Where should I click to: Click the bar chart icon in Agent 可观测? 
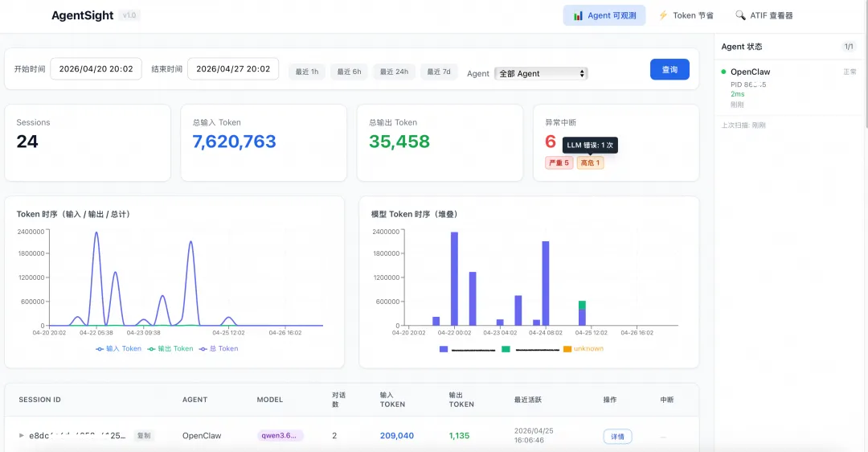tap(578, 15)
